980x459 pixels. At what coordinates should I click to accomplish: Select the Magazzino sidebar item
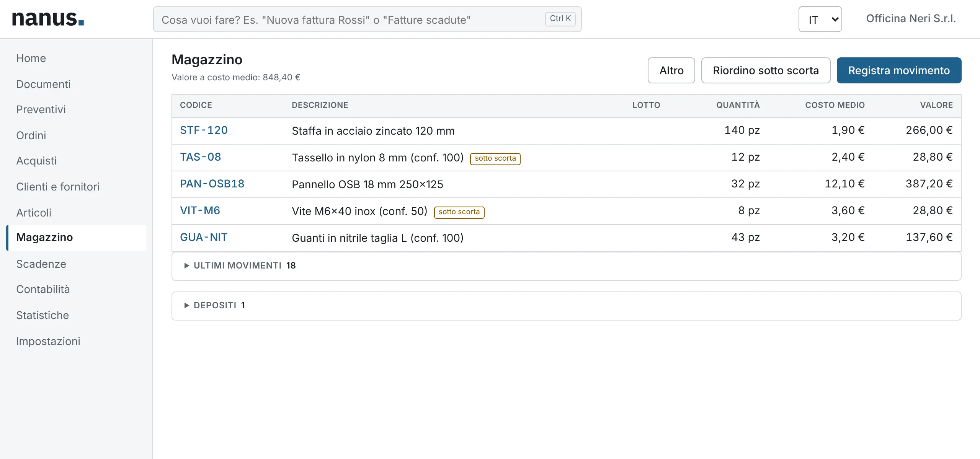[x=76, y=238]
